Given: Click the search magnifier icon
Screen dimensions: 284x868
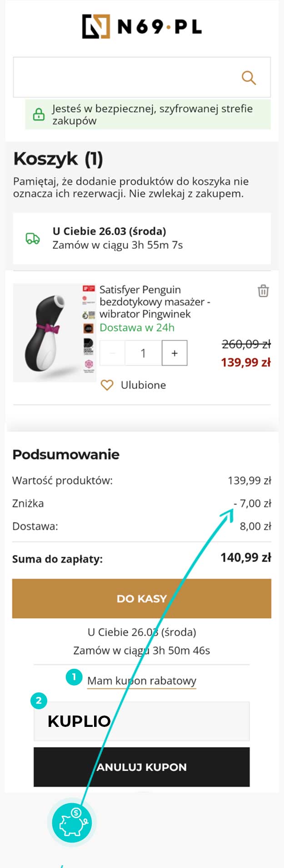Looking at the screenshot, I should 249,78.
